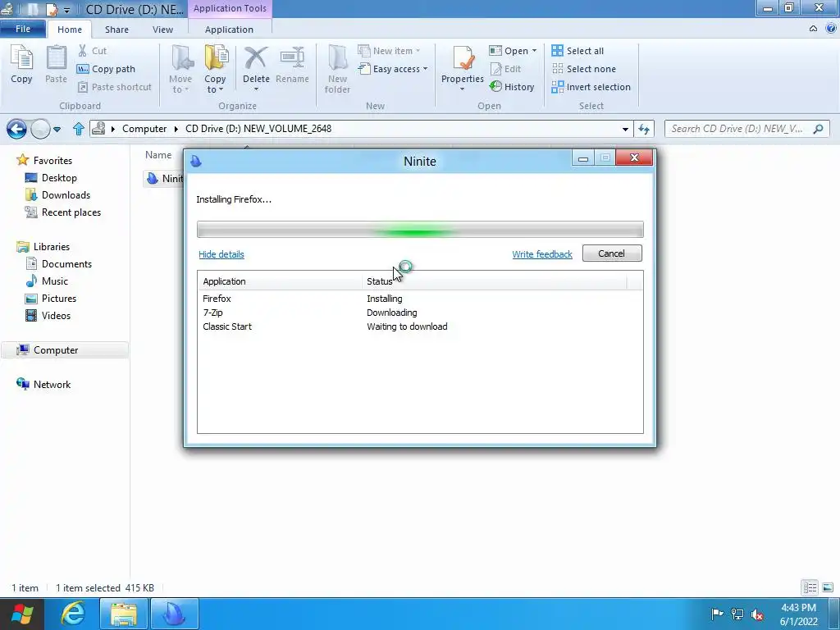Go back with the Back arrow
The width and height of the screenshot is (840, 630).
16,129
